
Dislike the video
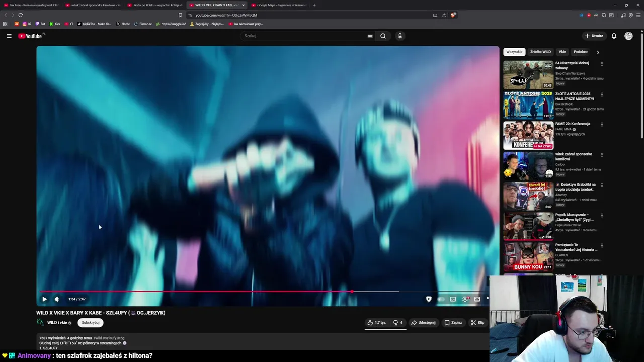point(397,323)
